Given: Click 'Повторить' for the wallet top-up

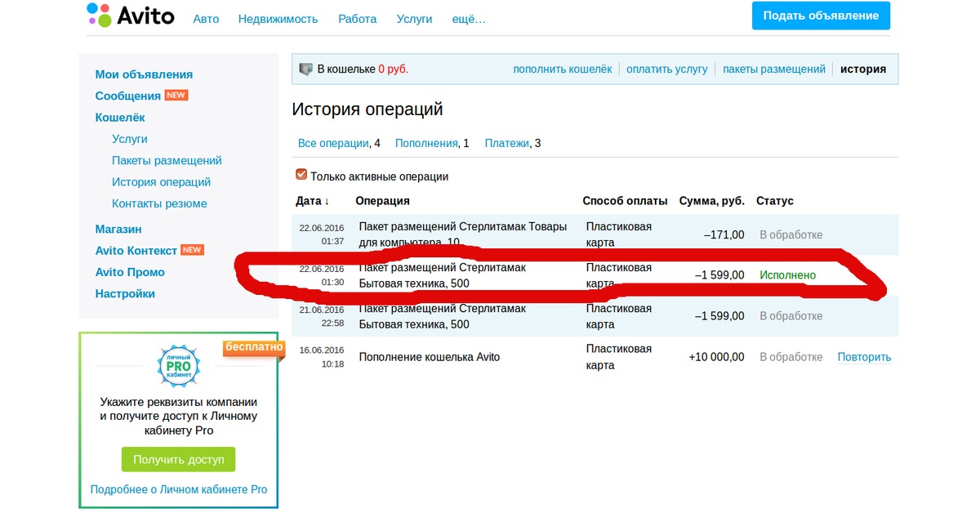Looking at the screenshot, I should click(x=864, y=357).
